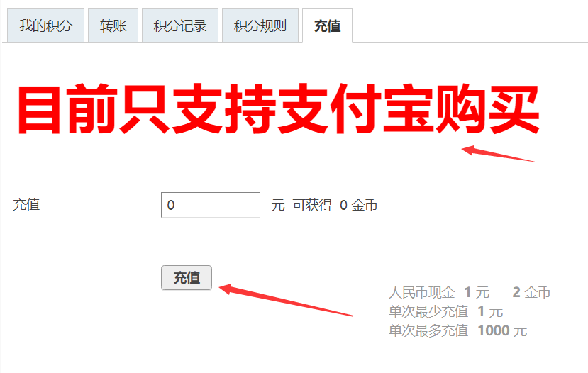The width and height of the screenshot is (588, 373).
Task: Click the 元 unit text after input
Action: coord(278,205)
